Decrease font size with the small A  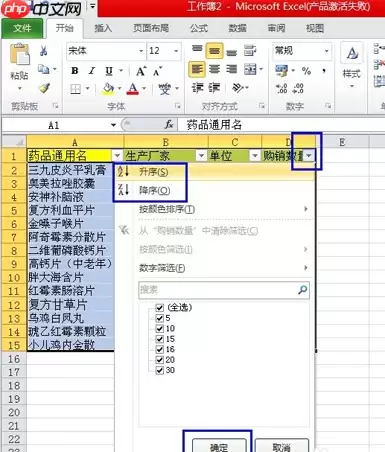pyautogui.click(x=157, y=71)
